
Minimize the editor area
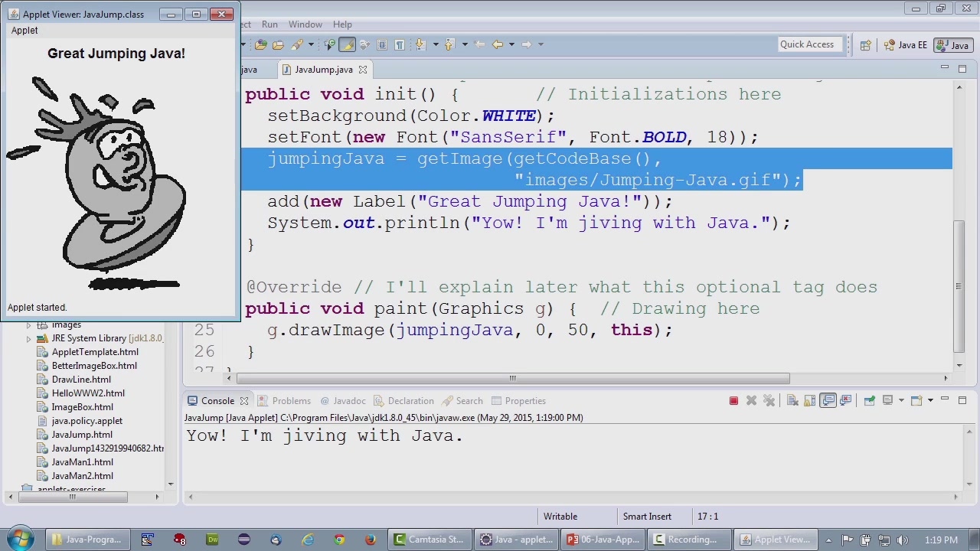click(945, 68)
